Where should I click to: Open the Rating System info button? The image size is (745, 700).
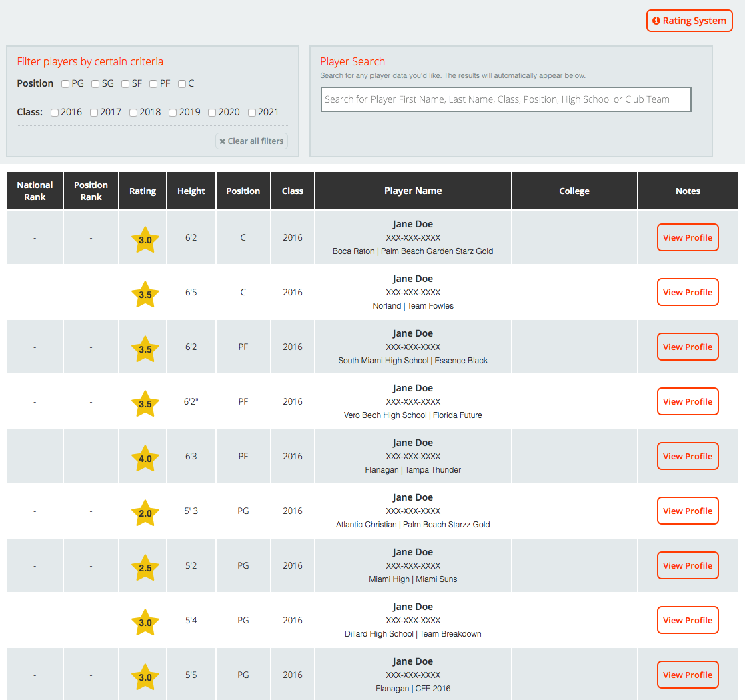coord(689,21)
